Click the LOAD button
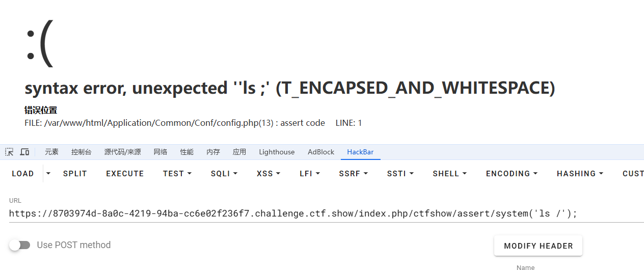 click(x=23, y=174)
